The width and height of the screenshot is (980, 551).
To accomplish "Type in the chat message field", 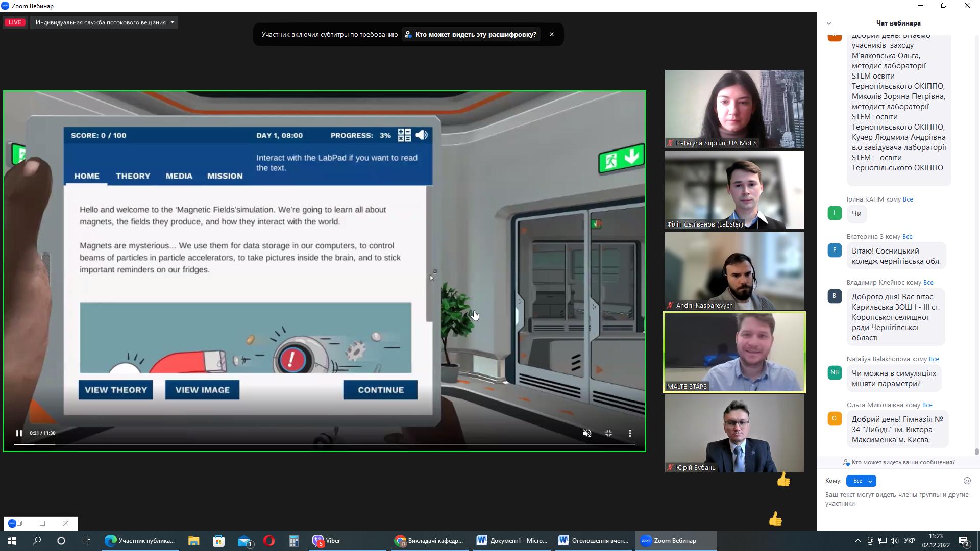I will [x=896, y=499].
